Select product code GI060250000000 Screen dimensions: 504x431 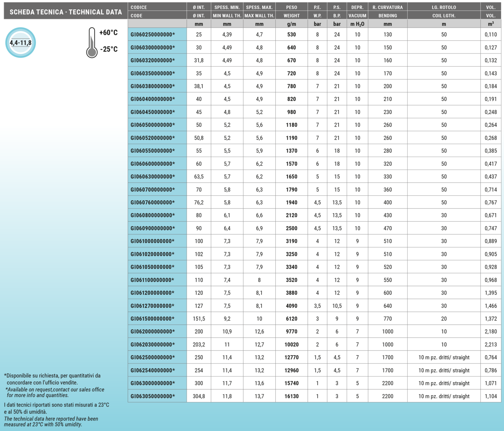(x=153, y=34)
